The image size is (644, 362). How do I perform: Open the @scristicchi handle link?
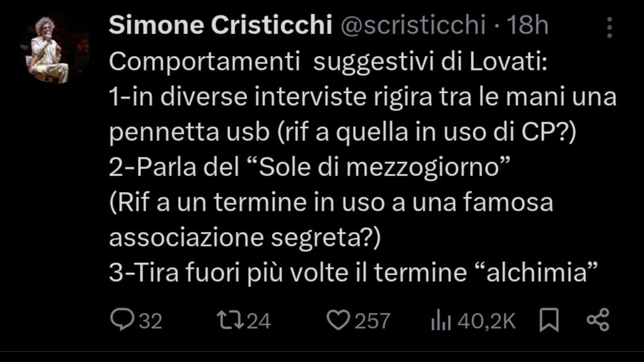pos(413,26)
